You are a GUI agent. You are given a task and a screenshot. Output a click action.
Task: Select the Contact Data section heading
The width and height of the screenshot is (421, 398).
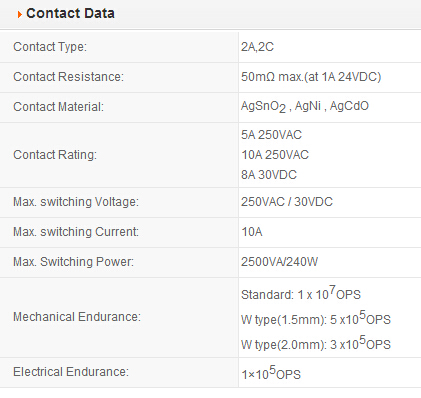click(70, 13)
